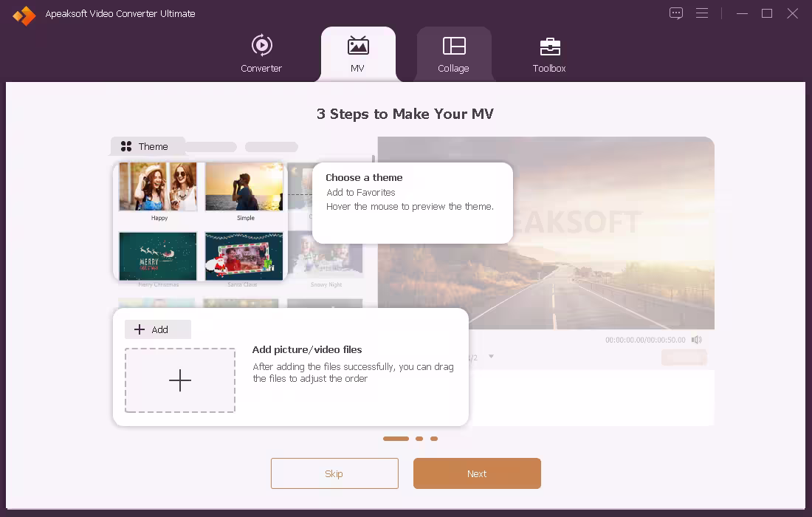Viewport: 812px width, 517px height.
Task: Click the 'Choose a theme' heading
Action: 364,178
